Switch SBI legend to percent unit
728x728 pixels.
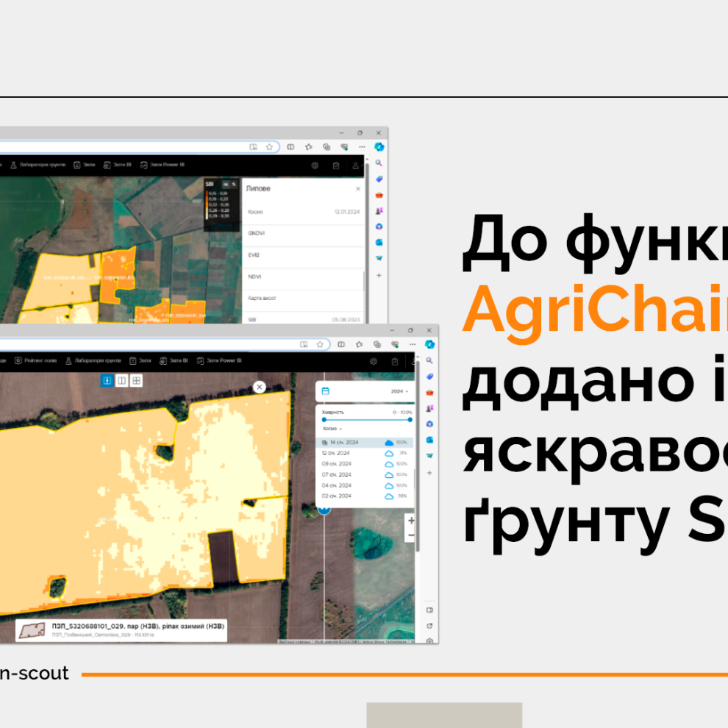point(234,185)
